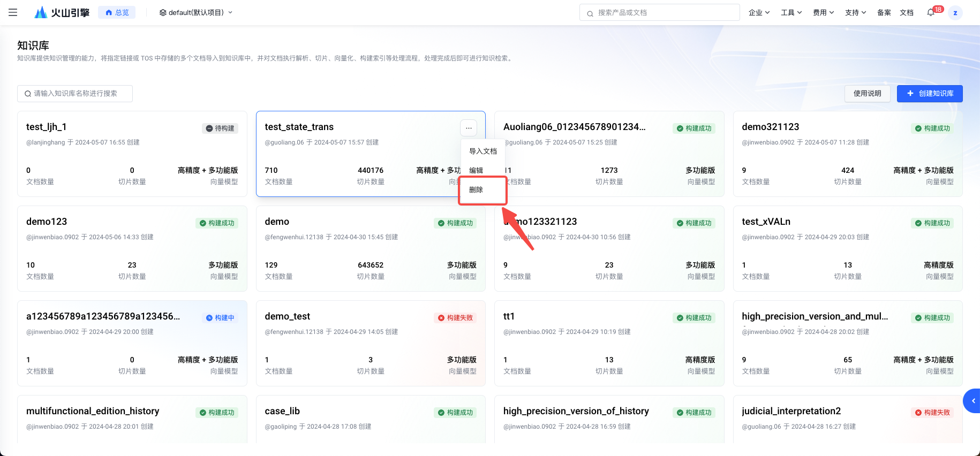Viewport: 980px width, 456px height.
Task: Click the 构建成功 badge on the demo card
Action: [455, 223]
